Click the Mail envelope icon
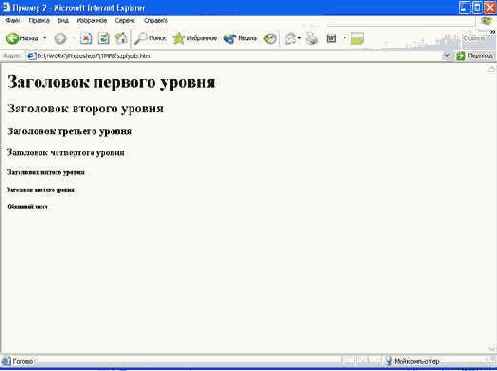The image size is (497, 371). click(290, 39)
